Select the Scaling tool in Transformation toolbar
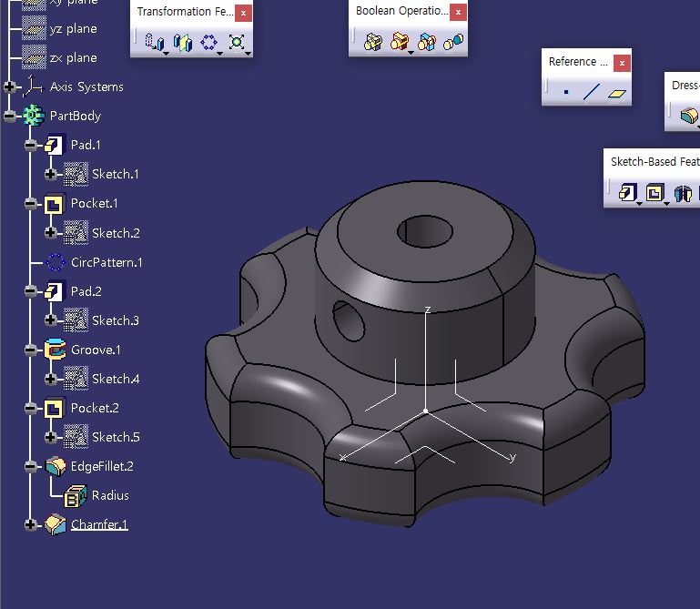The width and height of the screenshot is (700, 609). (x=236, y=42)
